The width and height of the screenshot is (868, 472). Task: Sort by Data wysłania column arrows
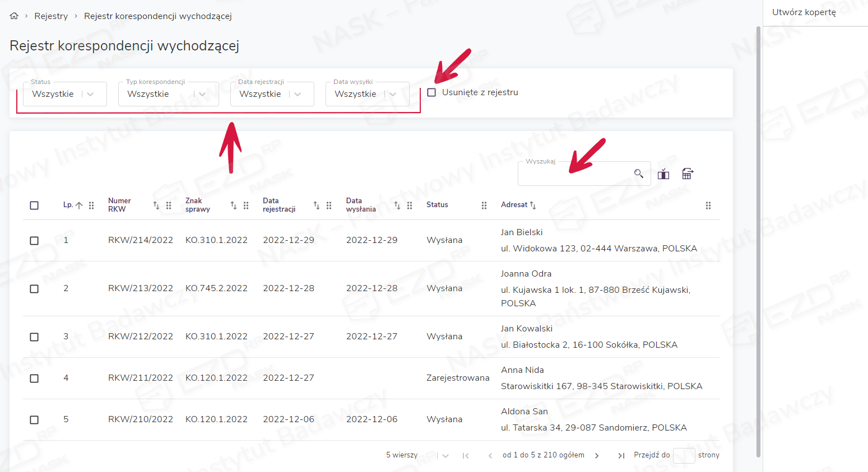pyautogui.click(x=397, y=205)
